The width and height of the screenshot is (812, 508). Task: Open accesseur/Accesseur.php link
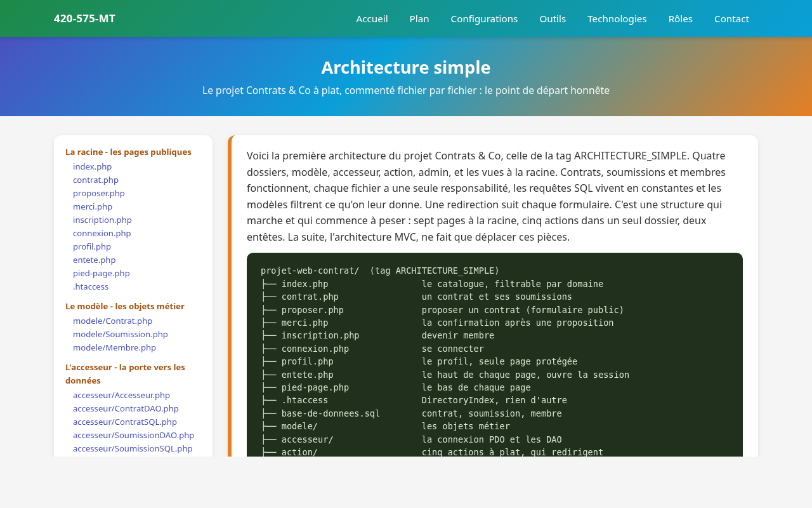tap(122, 395)
